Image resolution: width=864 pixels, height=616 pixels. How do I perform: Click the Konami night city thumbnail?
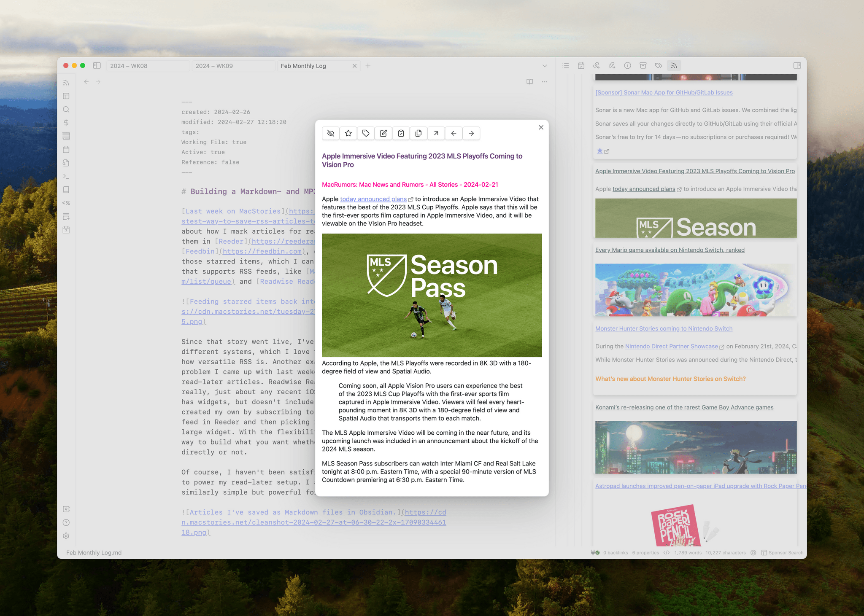696,447
